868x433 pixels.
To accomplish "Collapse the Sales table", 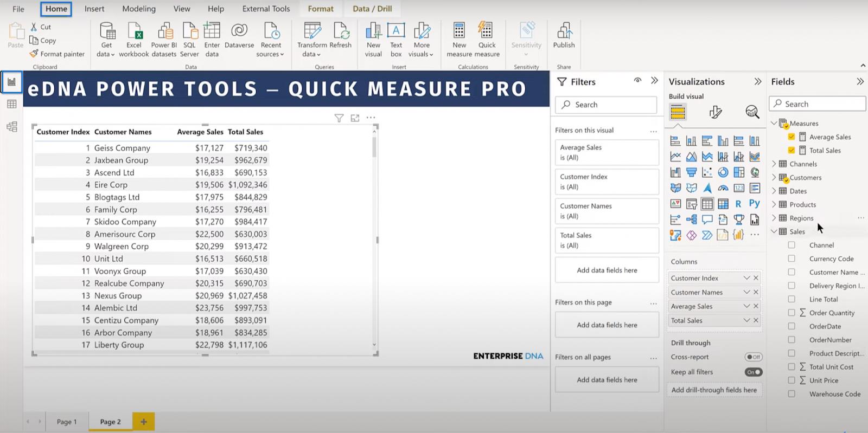I will point(774,231).
